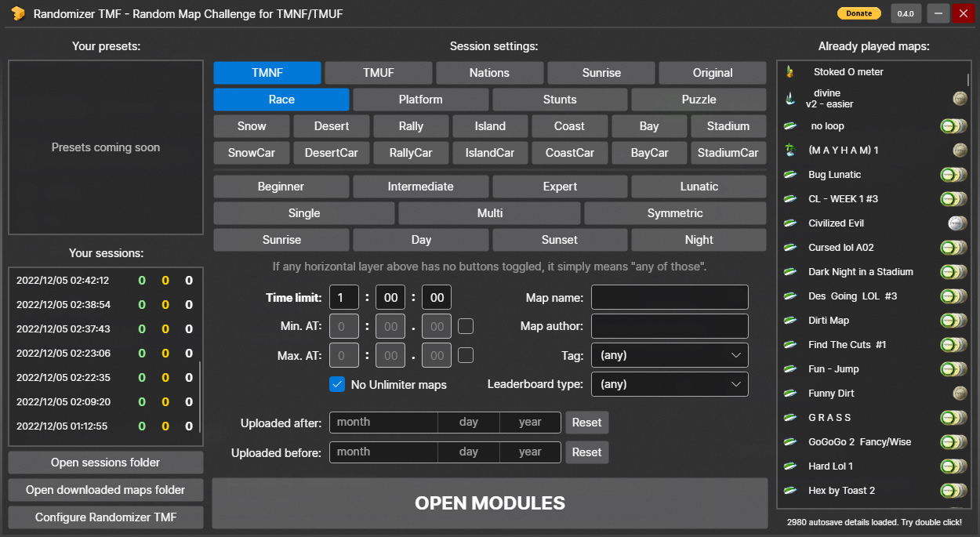Select session 2022/12/05 02:42:12
This screenshot has width=980, height=537.
click(103, 281)
